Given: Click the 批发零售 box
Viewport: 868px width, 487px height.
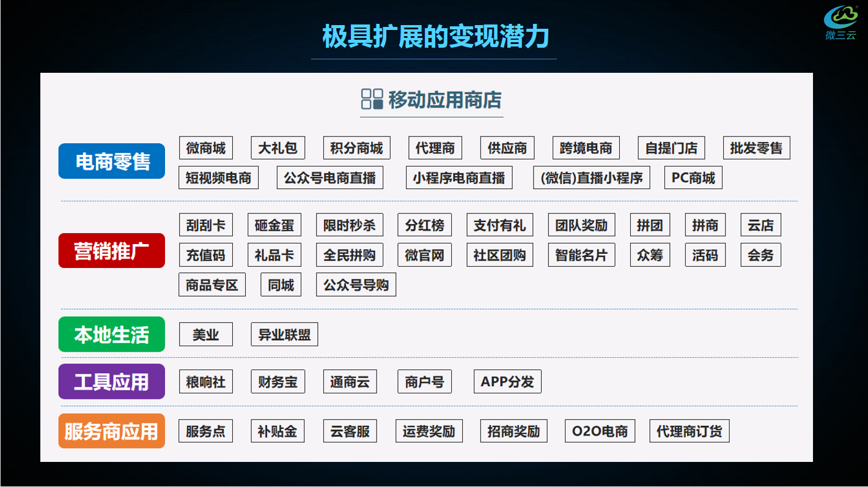Looking at the screenshot, I should click(x=756, y=148).
